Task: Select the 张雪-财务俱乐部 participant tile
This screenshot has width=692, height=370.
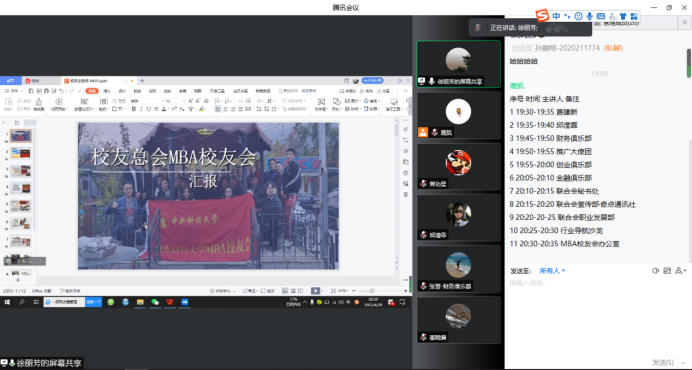Action: coord(458,269)
